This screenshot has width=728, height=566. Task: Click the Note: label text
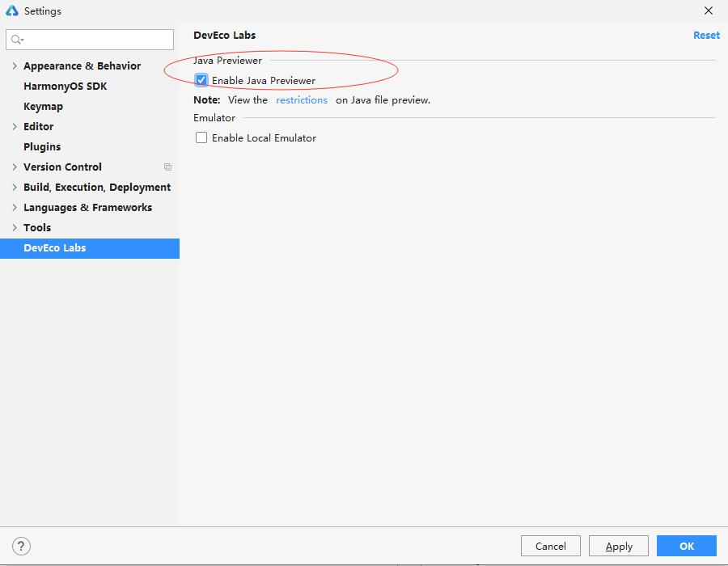pos(207,100)
